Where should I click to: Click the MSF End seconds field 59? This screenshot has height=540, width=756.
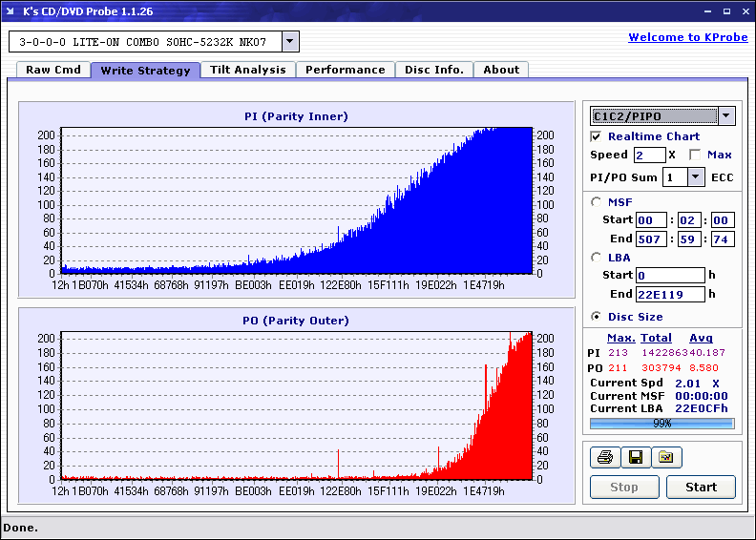[689, 239]
